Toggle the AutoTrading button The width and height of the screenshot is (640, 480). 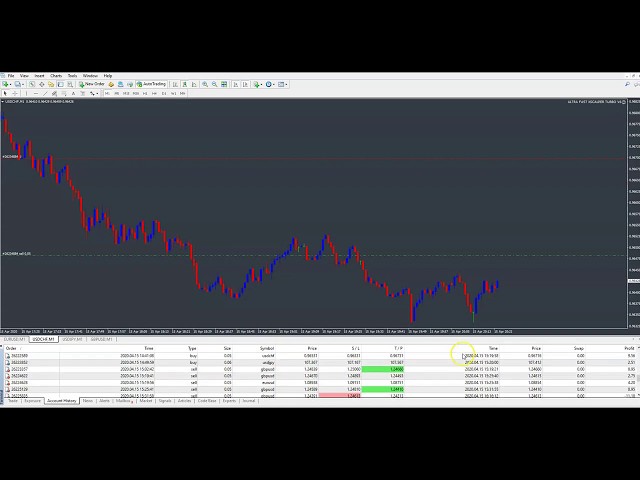tap(153, 84)
